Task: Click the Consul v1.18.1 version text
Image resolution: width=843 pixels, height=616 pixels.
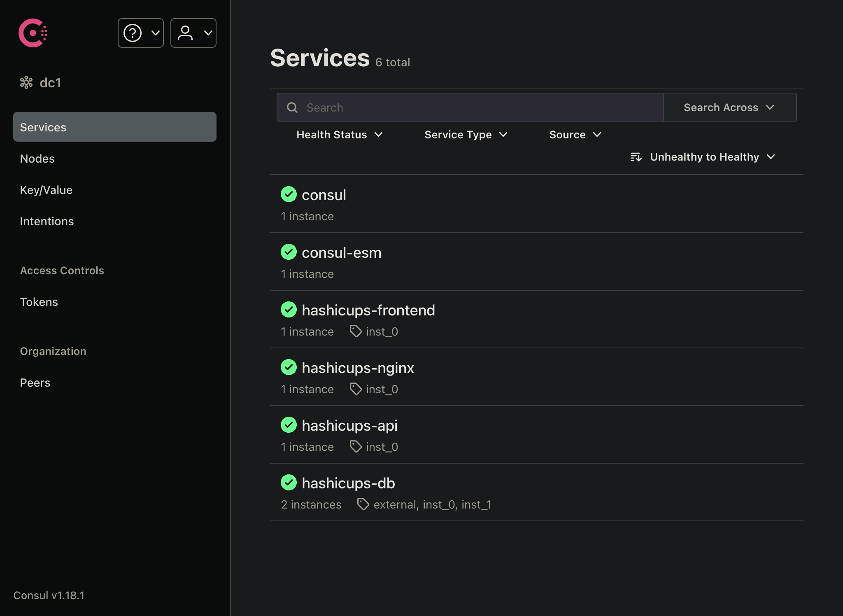Action: tap(49, 595)
